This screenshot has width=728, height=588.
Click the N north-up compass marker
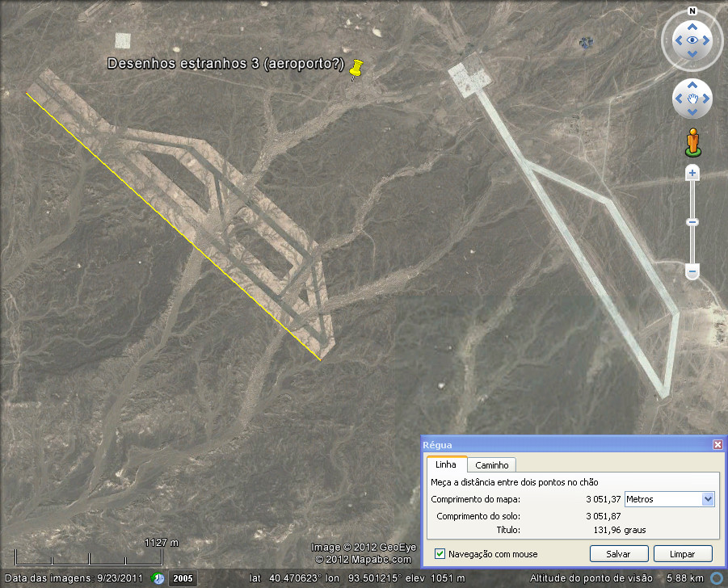692,11
